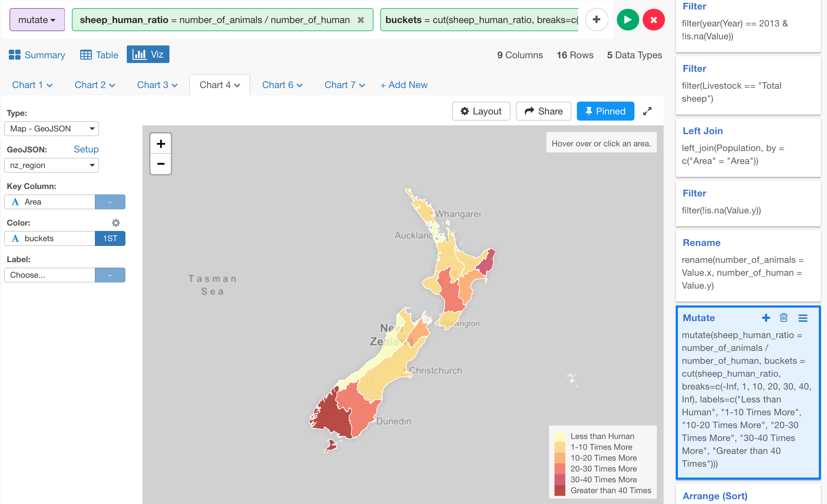The image size is (827, 504).
Task: Delete the Mutate step via trash icon
Action: [783, 318]
